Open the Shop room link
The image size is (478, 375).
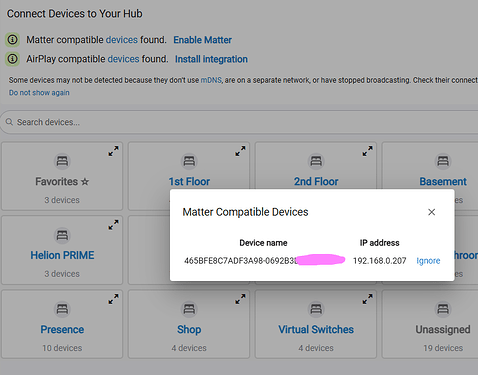(x=189, y=329)
